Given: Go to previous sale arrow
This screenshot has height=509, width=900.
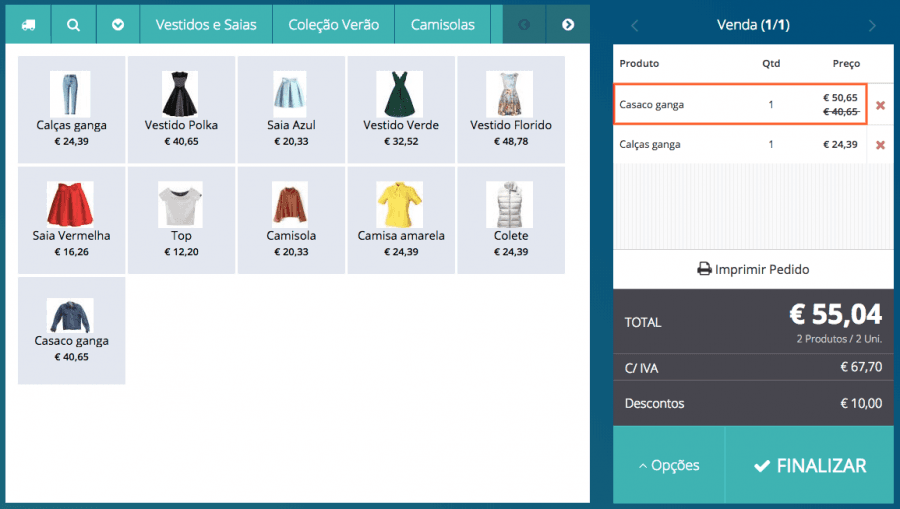Looking at the screenshot, I should tap(634, 25).
